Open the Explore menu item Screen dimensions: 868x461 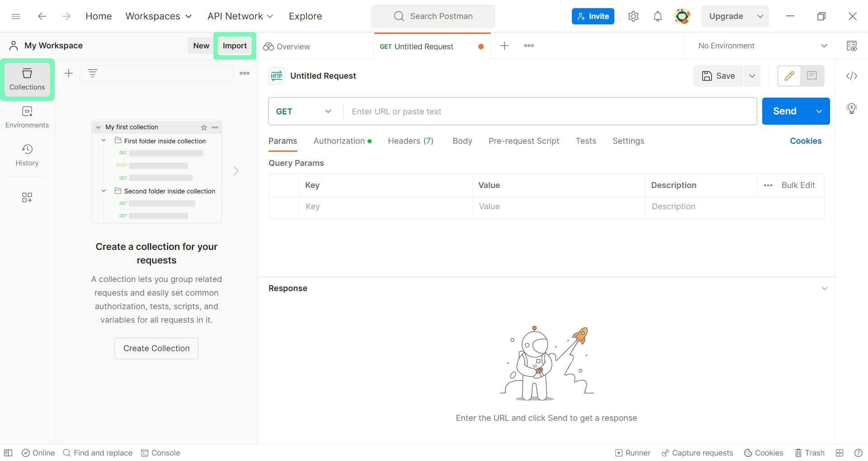coord(305,16)
